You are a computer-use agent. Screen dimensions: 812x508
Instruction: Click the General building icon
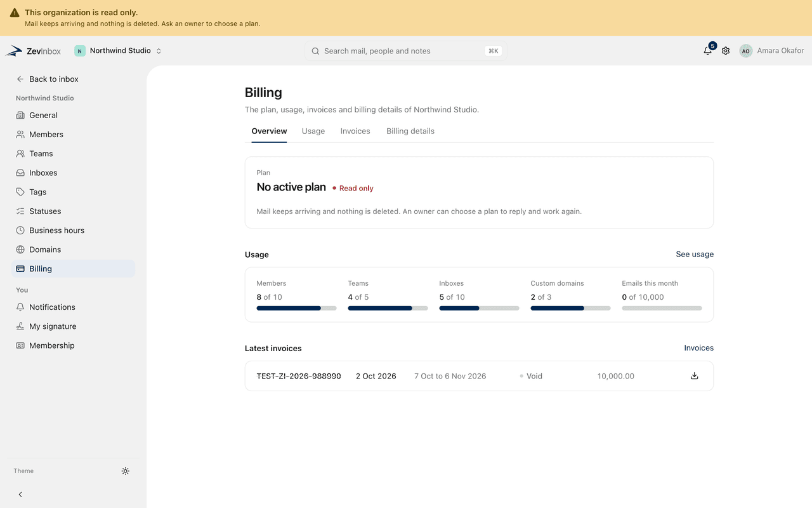click(20, 115)
